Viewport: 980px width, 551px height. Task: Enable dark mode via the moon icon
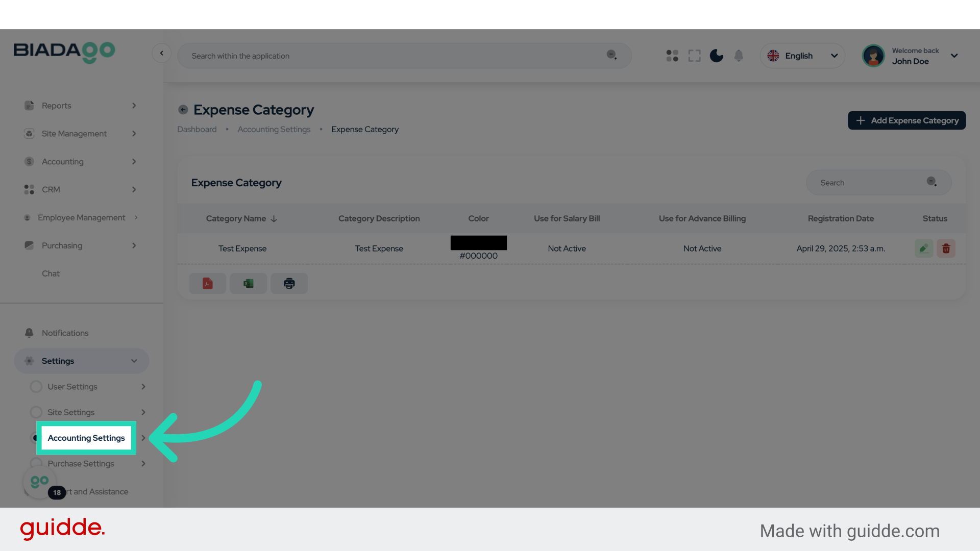click(716, 56)
